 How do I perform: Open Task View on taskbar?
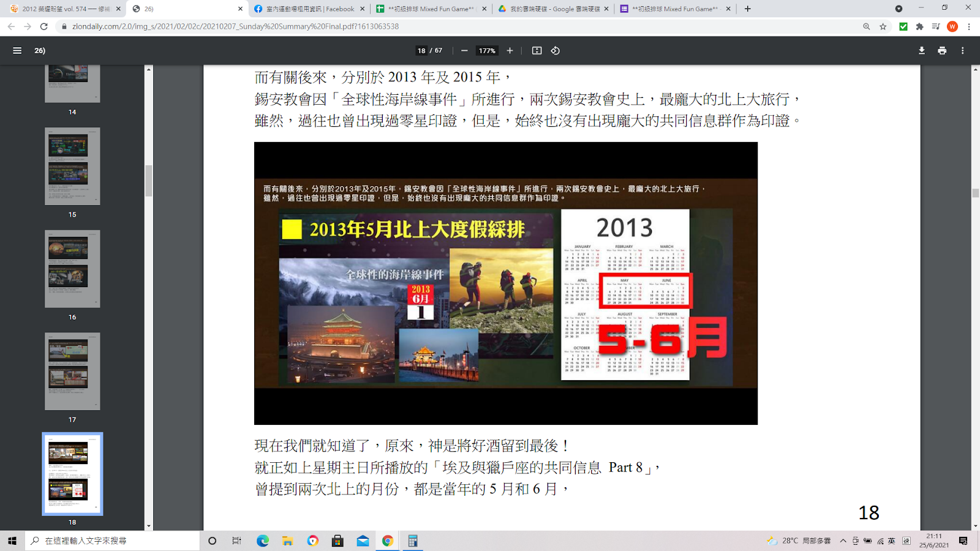pos(237,541)
